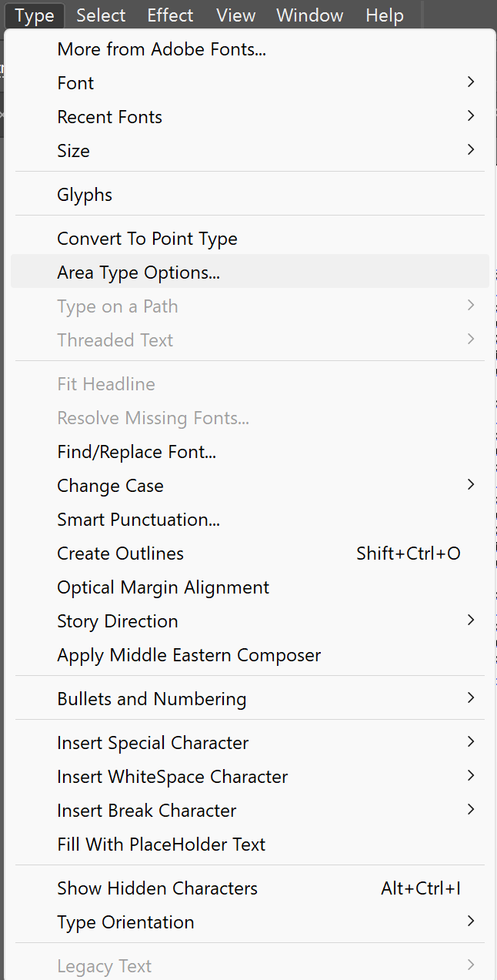
Task: Select Find/Replace Font option
Action: [136, 452]
